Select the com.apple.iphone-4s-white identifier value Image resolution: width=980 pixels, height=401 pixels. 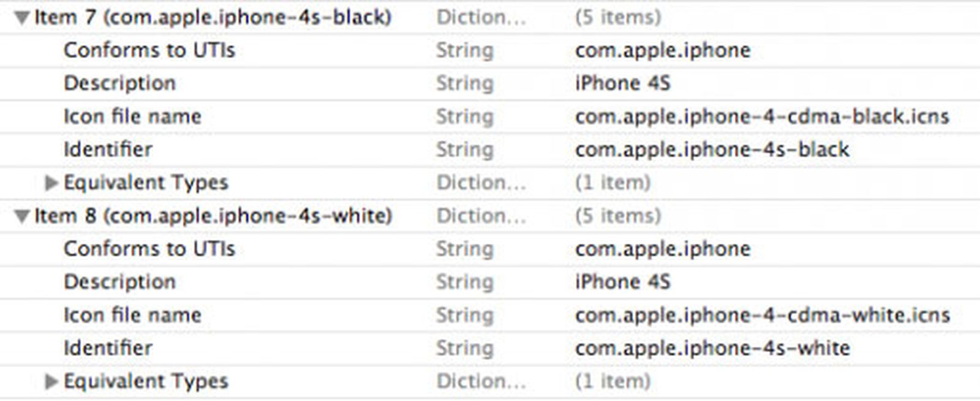pos(712,348)
